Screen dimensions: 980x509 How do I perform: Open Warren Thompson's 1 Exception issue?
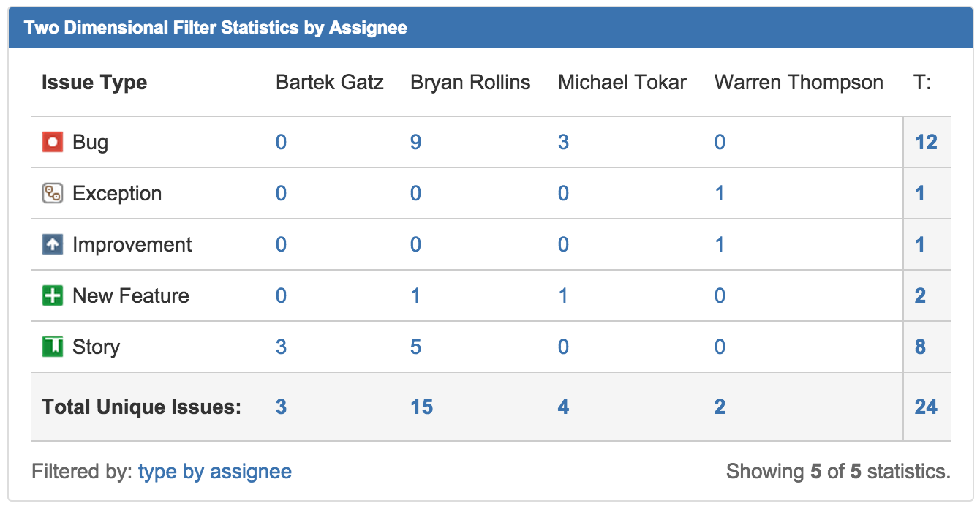(720, 193)
